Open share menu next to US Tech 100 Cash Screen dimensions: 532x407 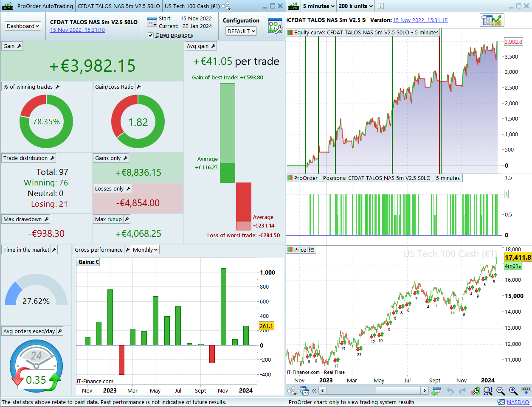coord(226,6)
